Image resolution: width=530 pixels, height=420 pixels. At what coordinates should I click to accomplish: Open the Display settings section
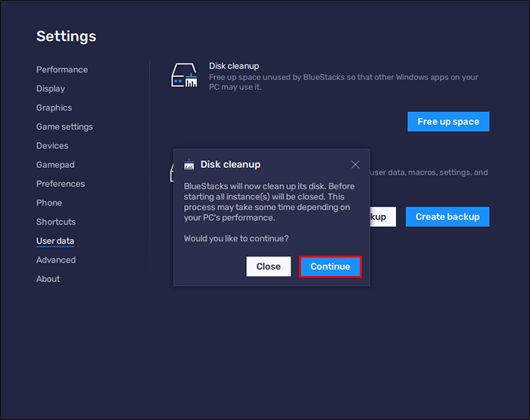pyautogui.click(x=51, y=89)
